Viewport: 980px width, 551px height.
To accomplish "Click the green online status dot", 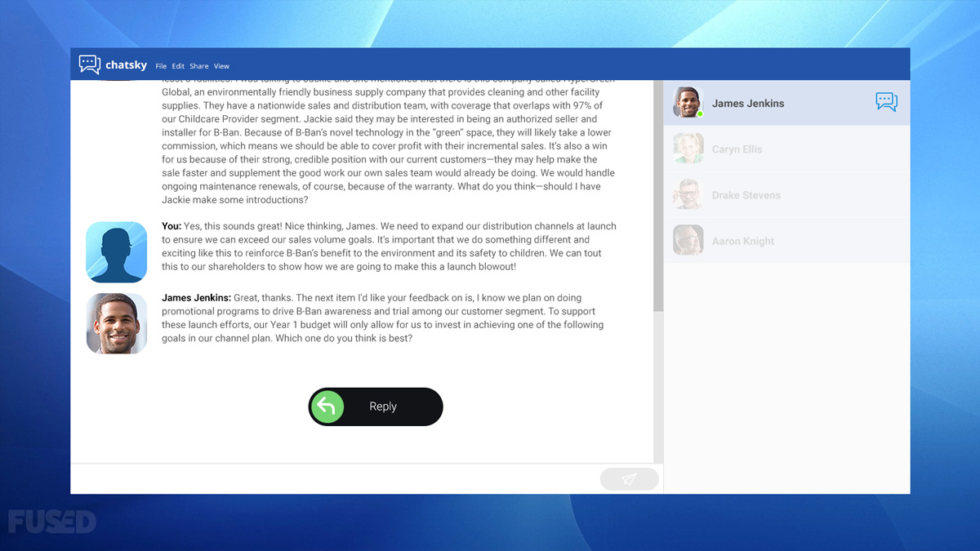I will click(x=700, y=114).
